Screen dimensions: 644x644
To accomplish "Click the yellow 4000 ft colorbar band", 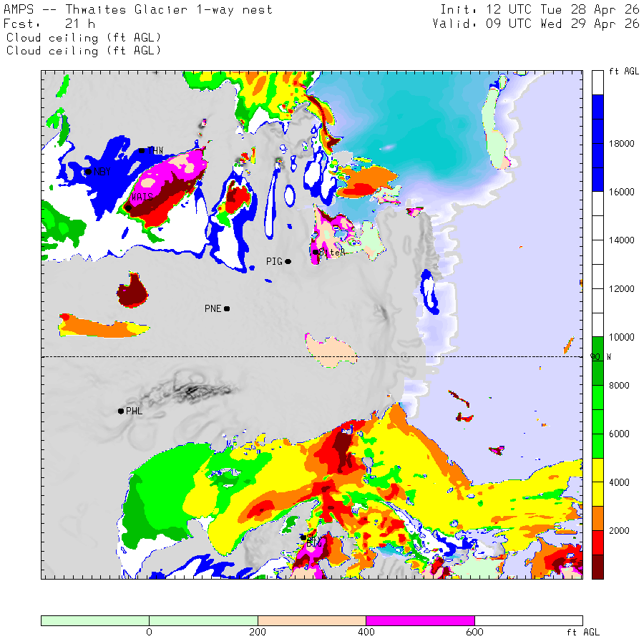I will [x=597, y=482].
